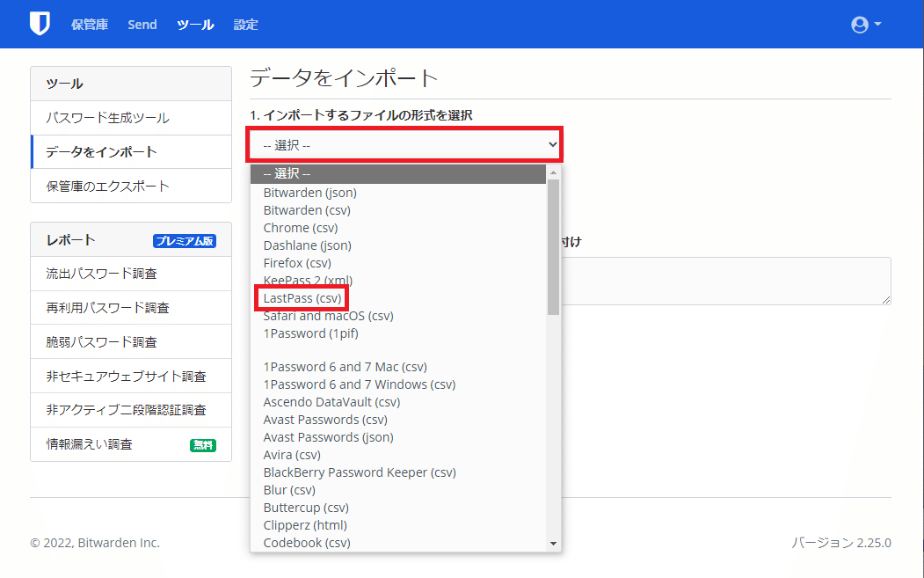Open パスワード生成ツール in the sidebar
924x578 pixels.
point(131,118)
